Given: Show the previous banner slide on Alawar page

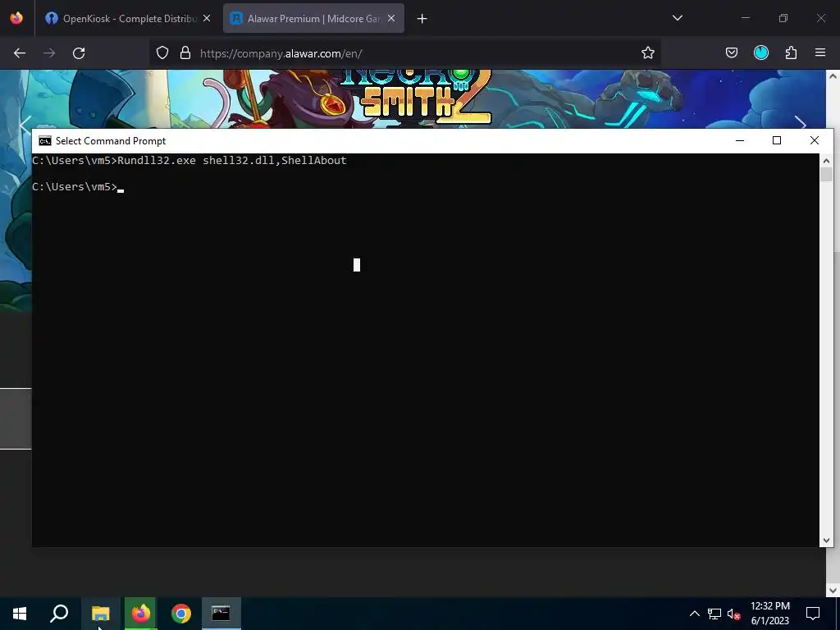Looking at the screenshot, I should pyautogui.click(x=25, y=125).
